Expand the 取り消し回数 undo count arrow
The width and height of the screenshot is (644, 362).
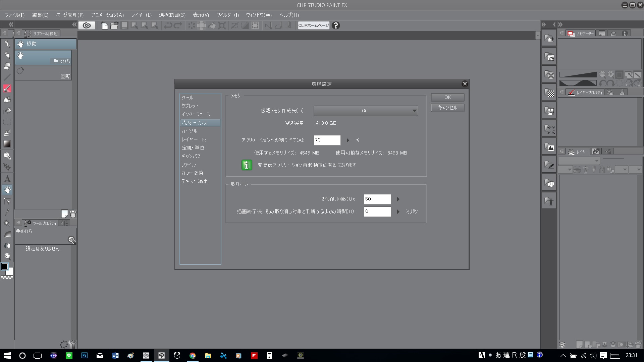tap(398, 199)
